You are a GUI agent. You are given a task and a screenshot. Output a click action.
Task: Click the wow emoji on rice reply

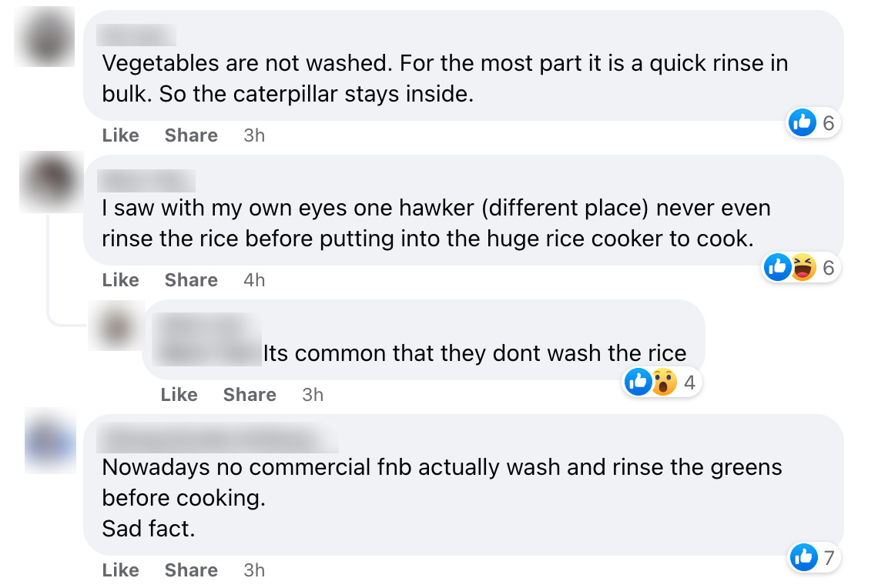point(663,382)
